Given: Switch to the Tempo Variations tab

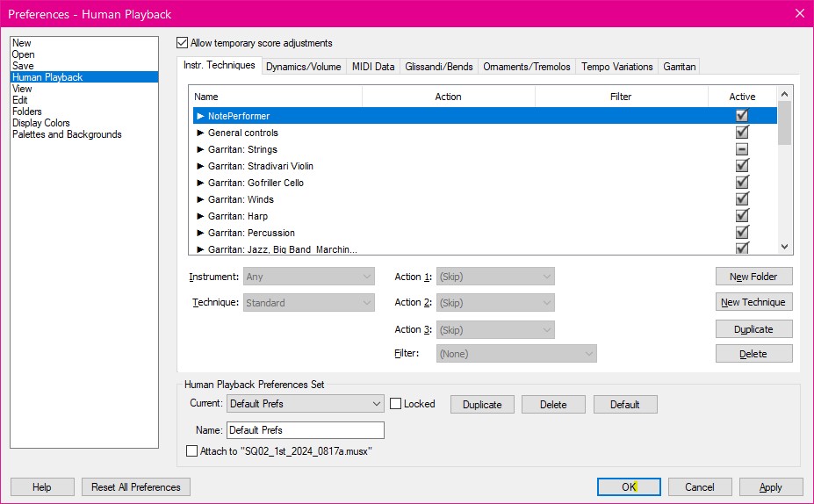Looking at the screenshot, I should [x=616, y=67].
